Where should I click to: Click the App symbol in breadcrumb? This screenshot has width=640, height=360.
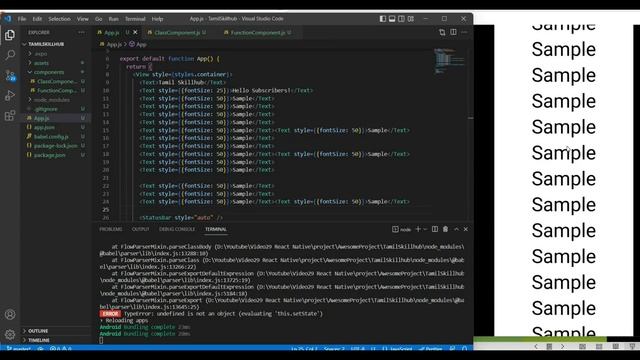[138, 44]
